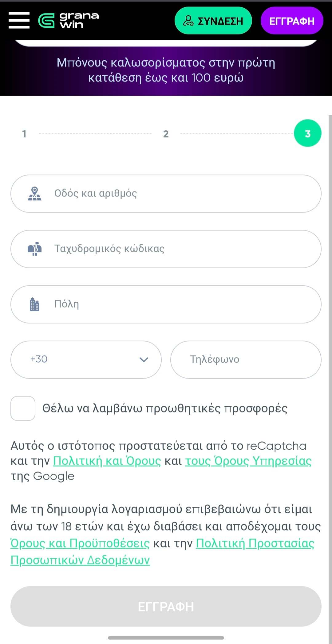Go to registration step 2

166,134
